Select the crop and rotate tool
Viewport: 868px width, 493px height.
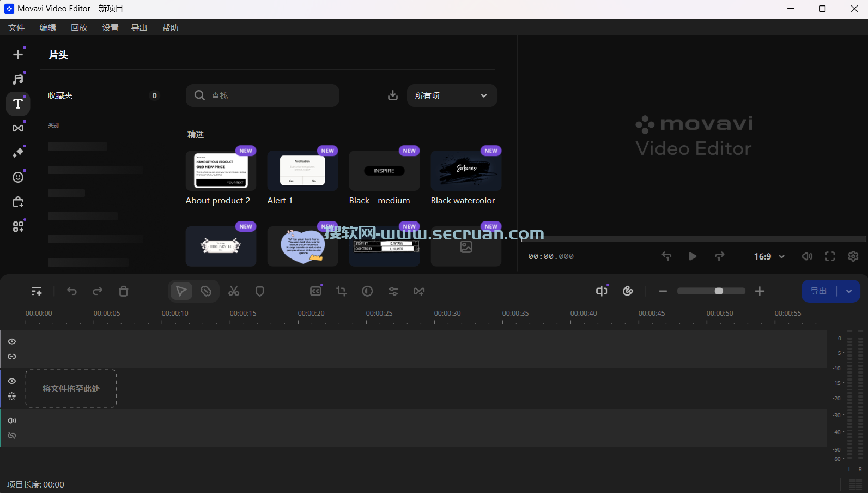pos(342,291)
